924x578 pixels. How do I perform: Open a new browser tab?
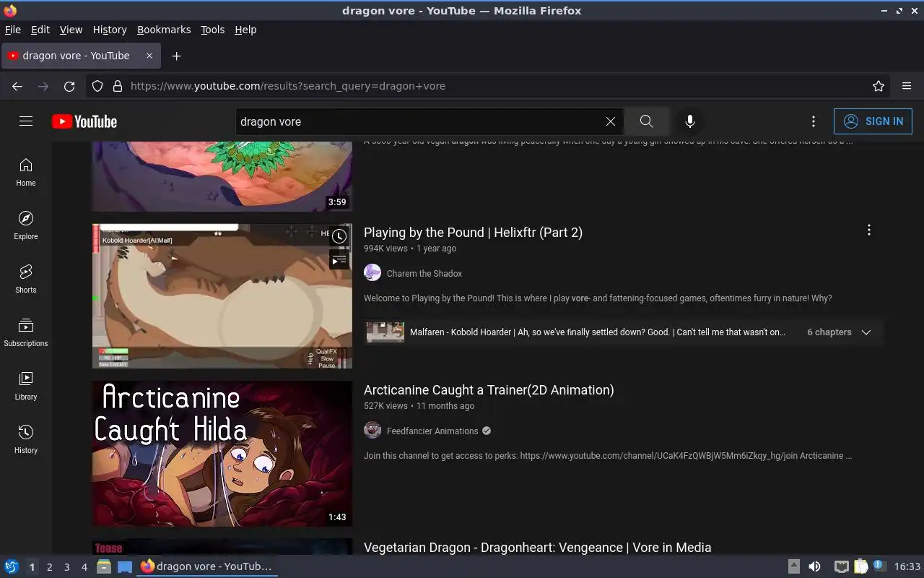click(x=176, y=56)
